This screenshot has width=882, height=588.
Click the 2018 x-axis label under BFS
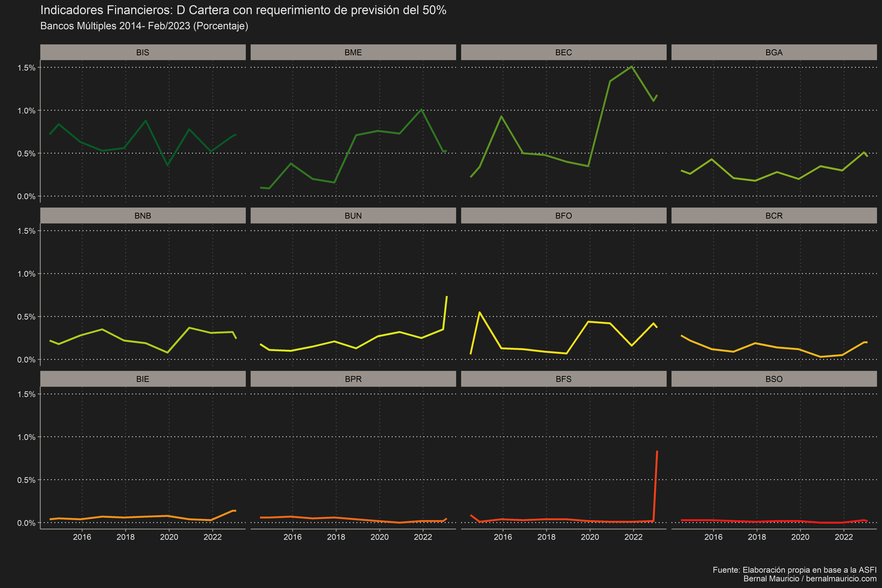pos(546,537)
